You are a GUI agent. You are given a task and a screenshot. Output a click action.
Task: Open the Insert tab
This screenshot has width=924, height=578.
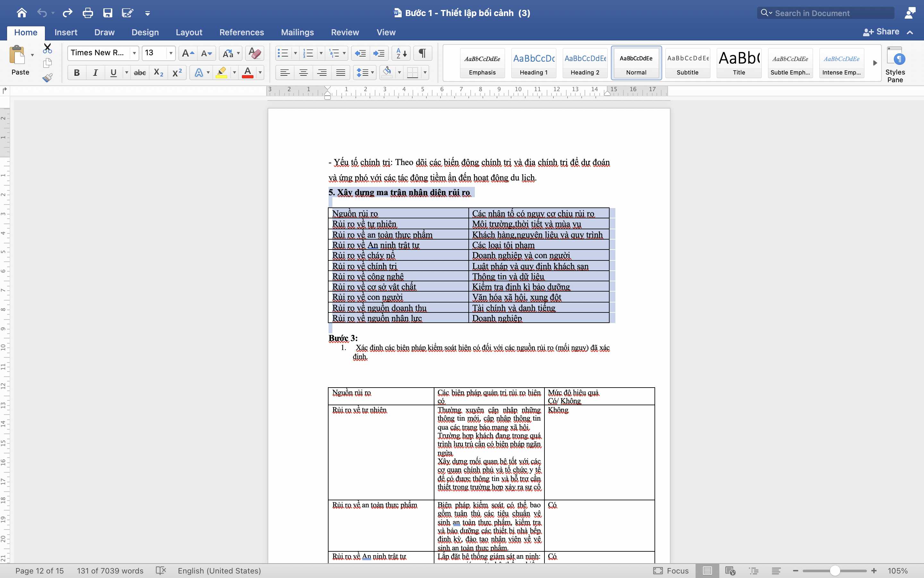pyautogui.click(x=66, y=32)
